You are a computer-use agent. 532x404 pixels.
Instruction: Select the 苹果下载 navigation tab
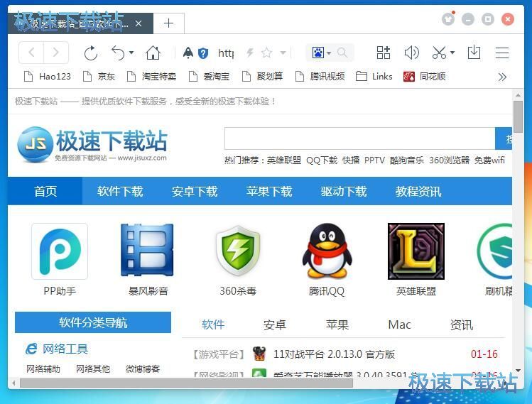(x=269, y=191)
